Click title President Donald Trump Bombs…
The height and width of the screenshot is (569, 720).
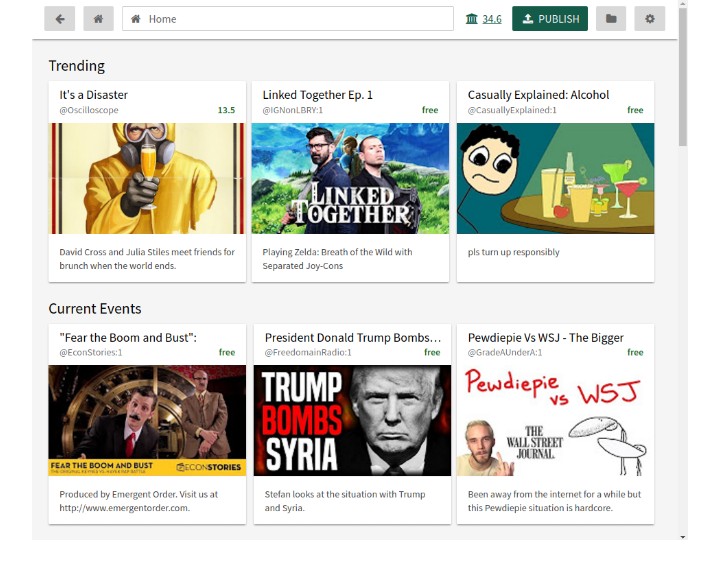pos(353,338)
